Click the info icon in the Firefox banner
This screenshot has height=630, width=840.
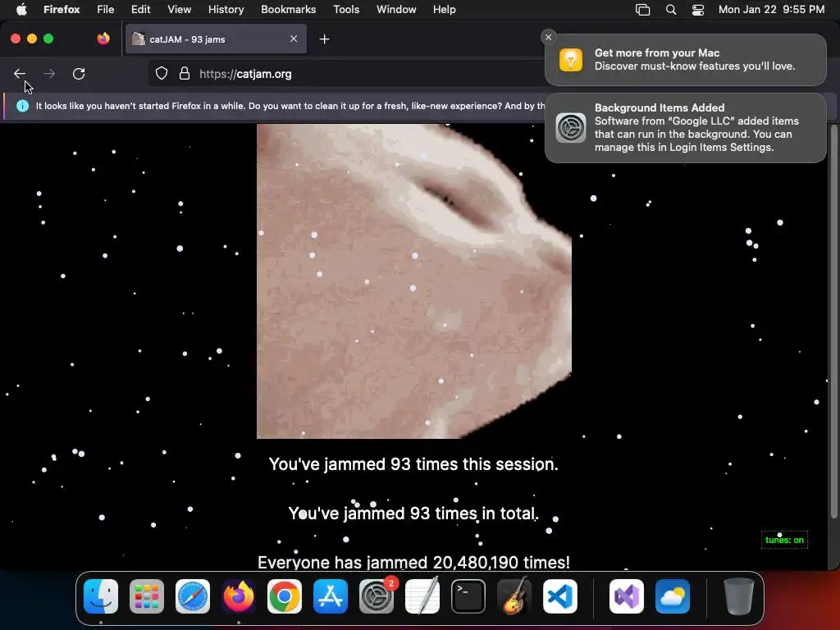pyautogui.click(x=22, y=106)
